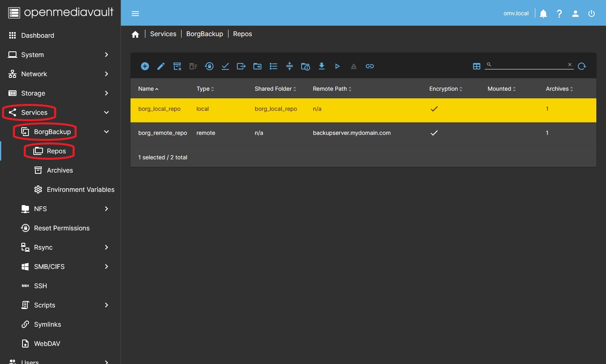Toggle the sidebar with hamburger menu
This screenshot has height=364, width=606.
click(135, 14)
